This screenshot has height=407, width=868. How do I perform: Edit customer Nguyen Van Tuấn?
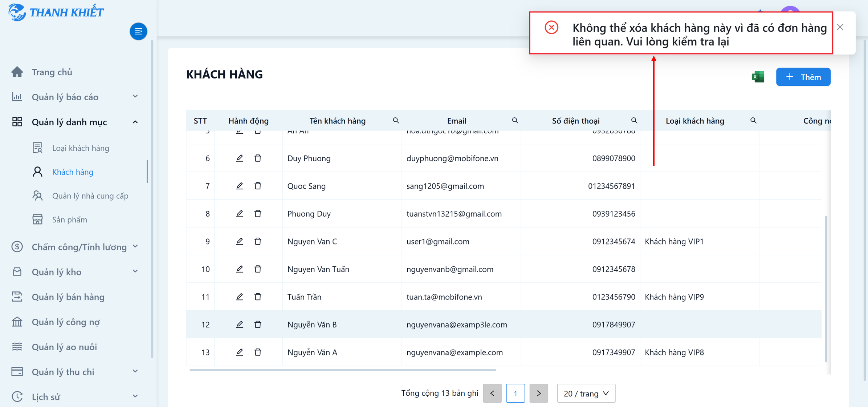[x=240, y=269]
